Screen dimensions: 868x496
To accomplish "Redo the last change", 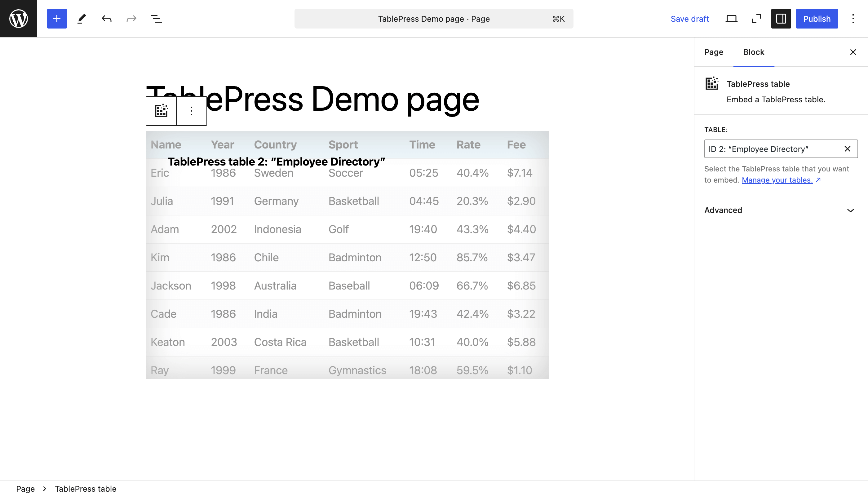I will click(131, 18).
